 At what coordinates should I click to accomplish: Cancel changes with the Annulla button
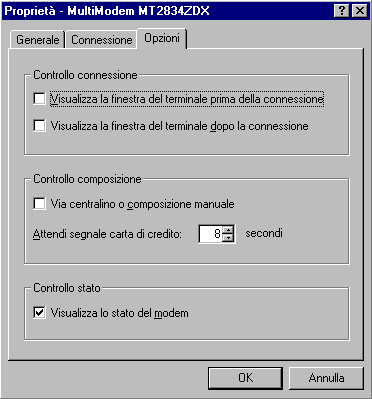click(326, 378)
